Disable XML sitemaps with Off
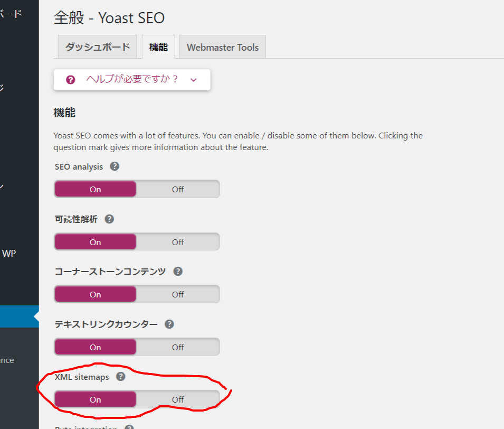Image resolution: width=504 pixels, height=429 pixels. pyautogui.click(x=178, y=399)
